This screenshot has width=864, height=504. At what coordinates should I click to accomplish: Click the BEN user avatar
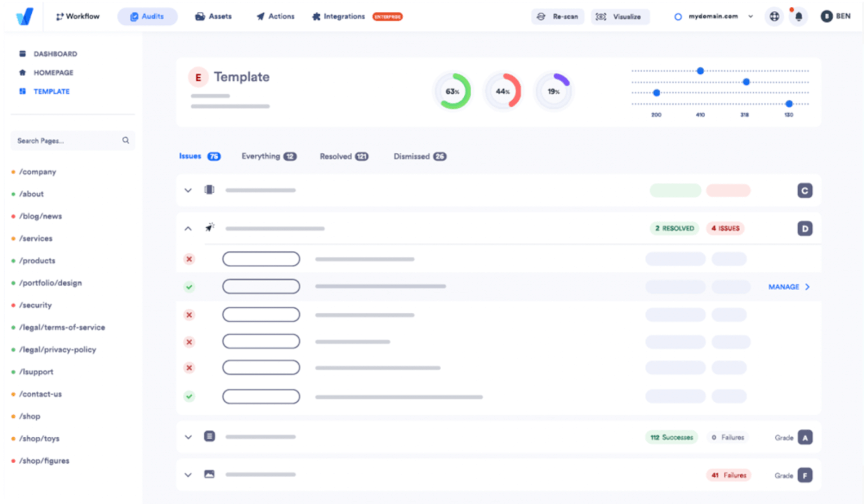(826, 16)
